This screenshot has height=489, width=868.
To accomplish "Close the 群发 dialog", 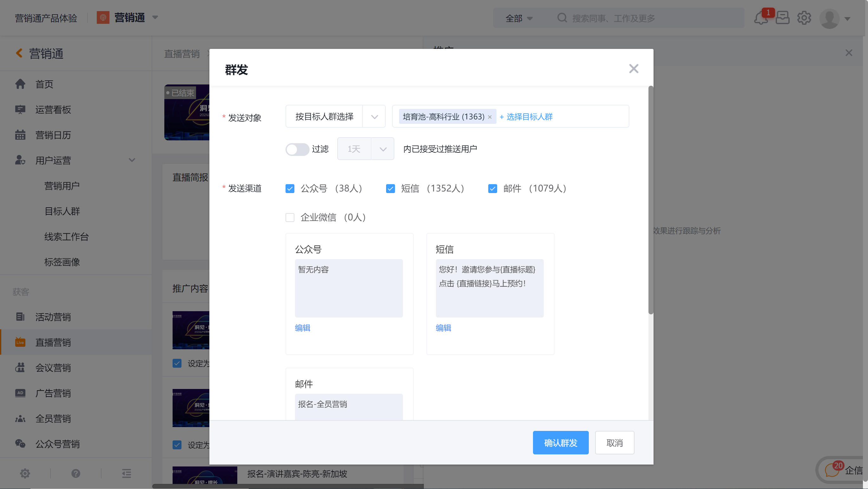I will [634, 69].
